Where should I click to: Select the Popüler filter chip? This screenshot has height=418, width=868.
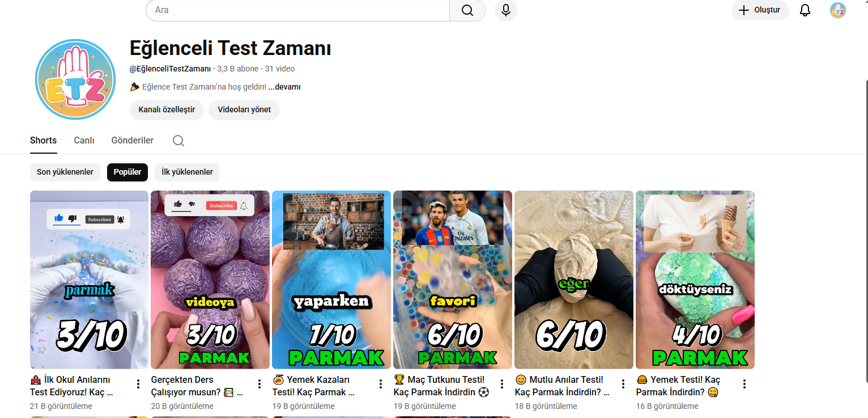[x=127, y=172]
